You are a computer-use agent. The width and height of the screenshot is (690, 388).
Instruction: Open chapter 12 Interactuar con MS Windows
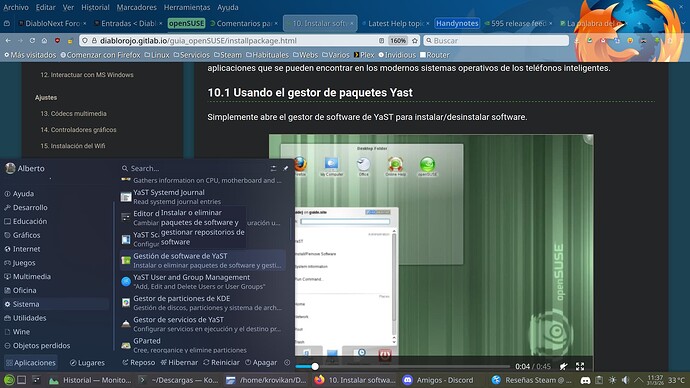(87, 75)
